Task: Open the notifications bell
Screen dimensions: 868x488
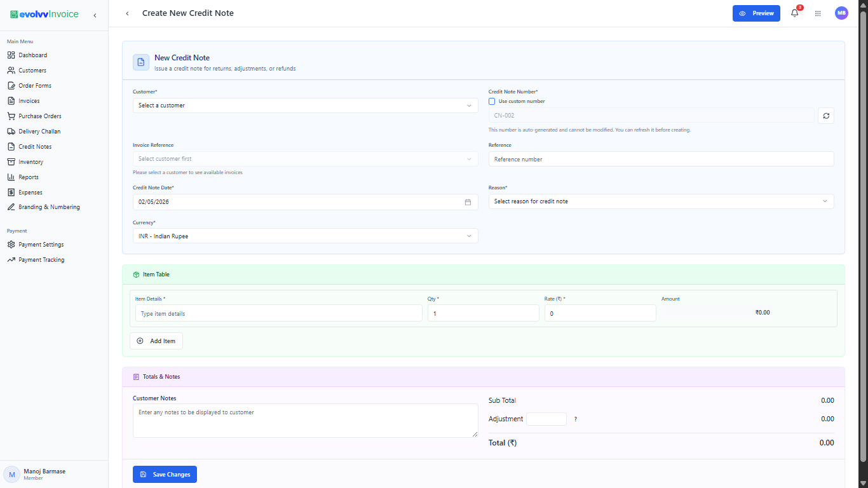Action: point(794,13)
